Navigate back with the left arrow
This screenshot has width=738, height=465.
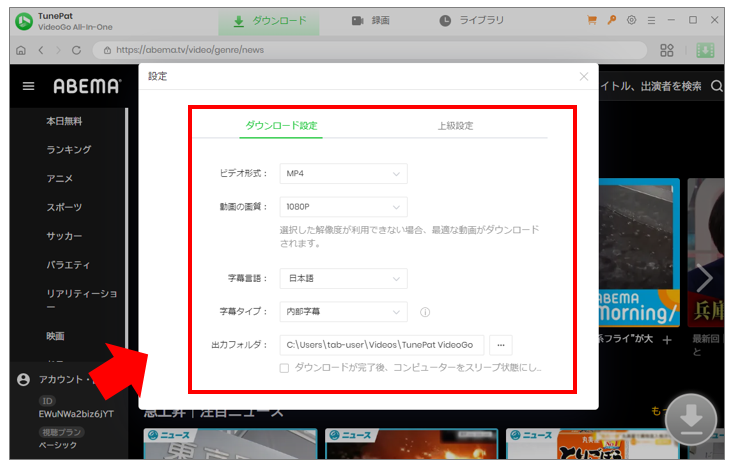pyautogui.click(x=41, y=50)
